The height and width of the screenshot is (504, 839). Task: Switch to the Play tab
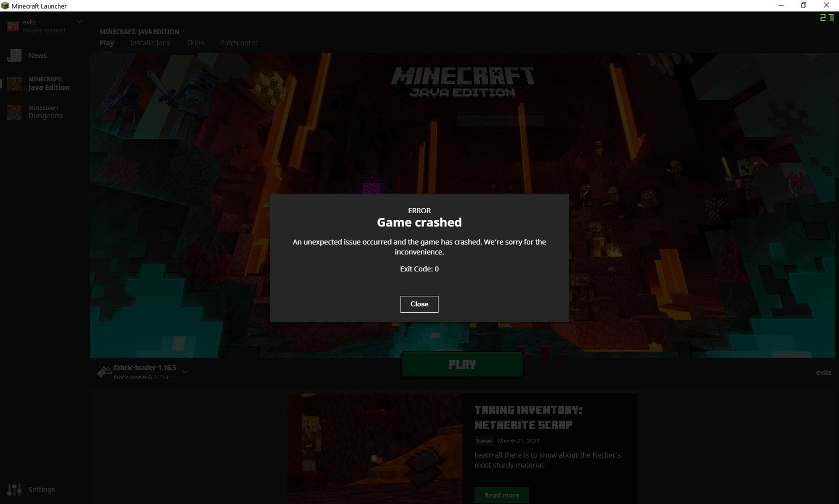coord(107,43)
